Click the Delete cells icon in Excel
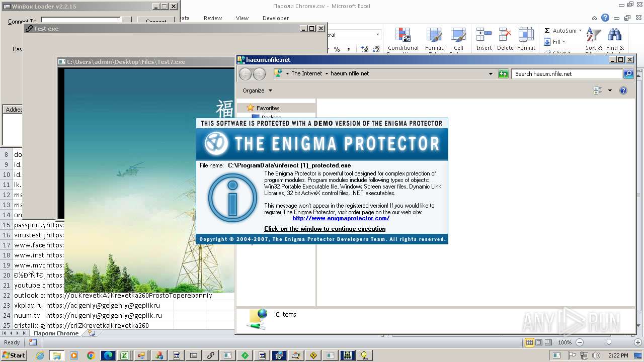Image resolution: width=644 pixels, height=362 pixels. click(505, 39)
